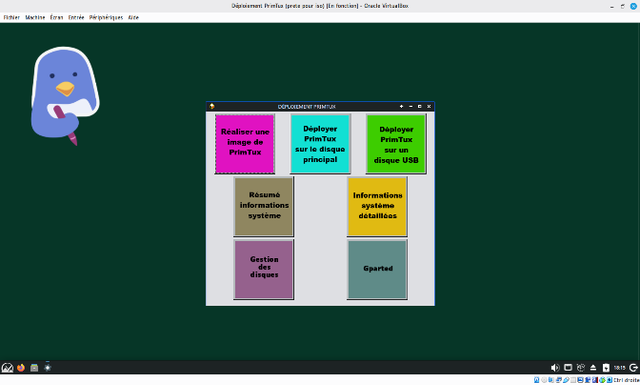Close the Oracle VirtualBox window
Viewport: 640px width, 385px height.
click(x=633, y=6)
